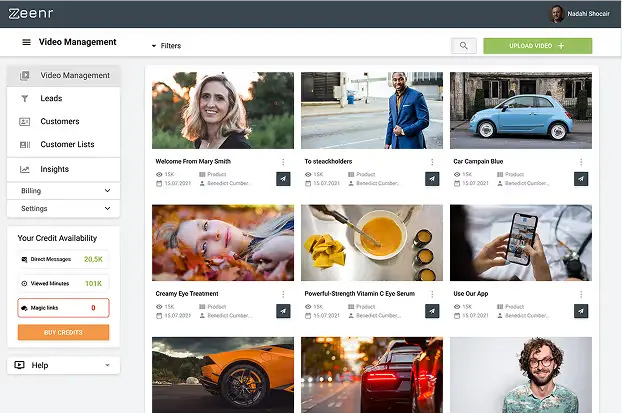622x414 pixels.
Task: Click the 101K Viewed Minutes value
Action: click(94, 284)
